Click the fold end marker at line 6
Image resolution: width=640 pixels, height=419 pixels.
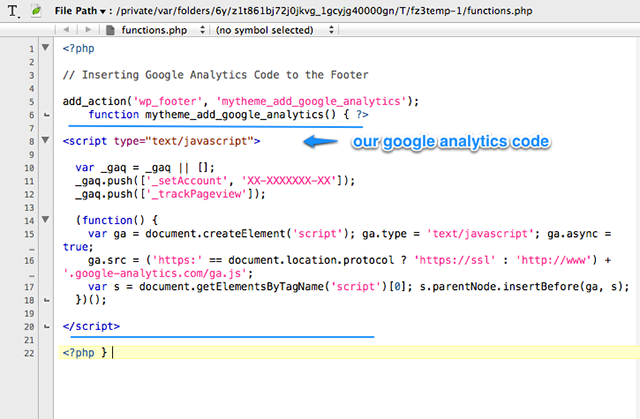pyautogui.click(x=47, y=115)
